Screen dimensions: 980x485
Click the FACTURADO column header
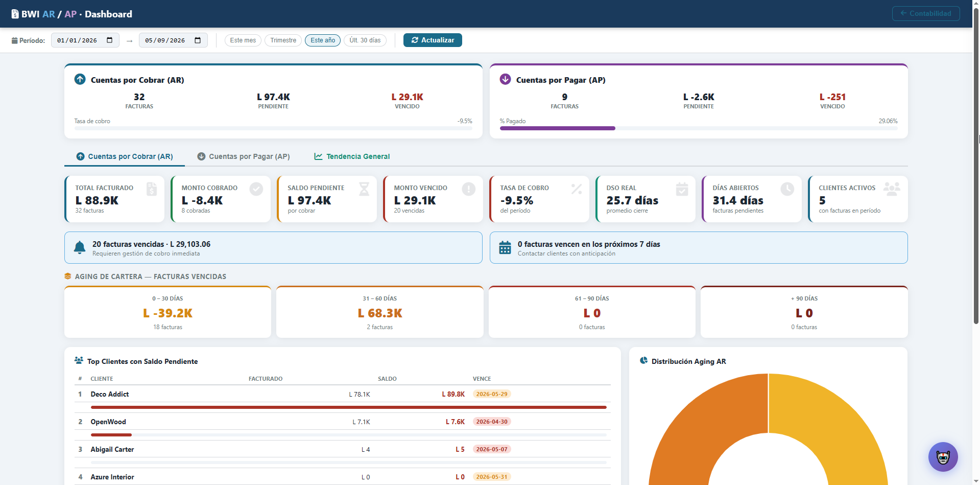click(266, 379)
